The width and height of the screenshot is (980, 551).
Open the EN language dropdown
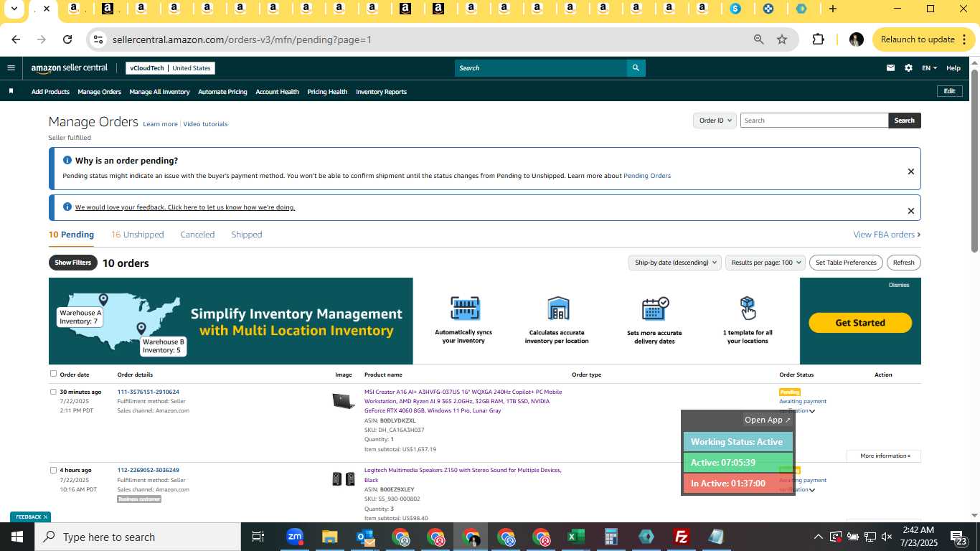(x=929, y=68)
